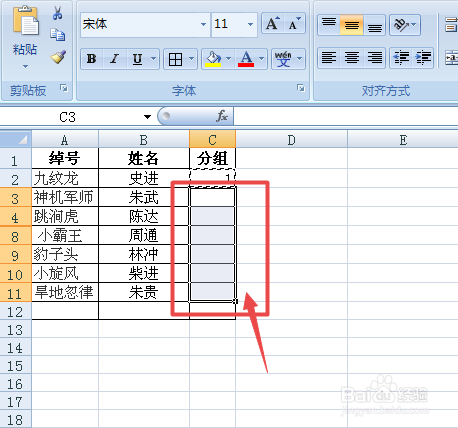Apply yellow fill color bucket

pyautogui.click(x=213, y=59)
